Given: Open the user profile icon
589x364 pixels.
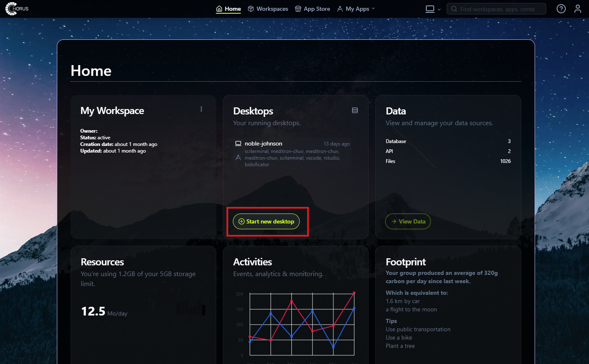Looking at the screenshot, I should coord(578,9).
